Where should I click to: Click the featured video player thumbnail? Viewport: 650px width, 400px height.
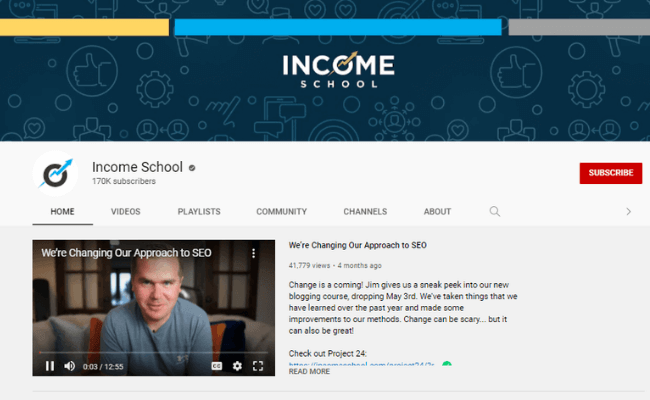[x=154, y=308]
